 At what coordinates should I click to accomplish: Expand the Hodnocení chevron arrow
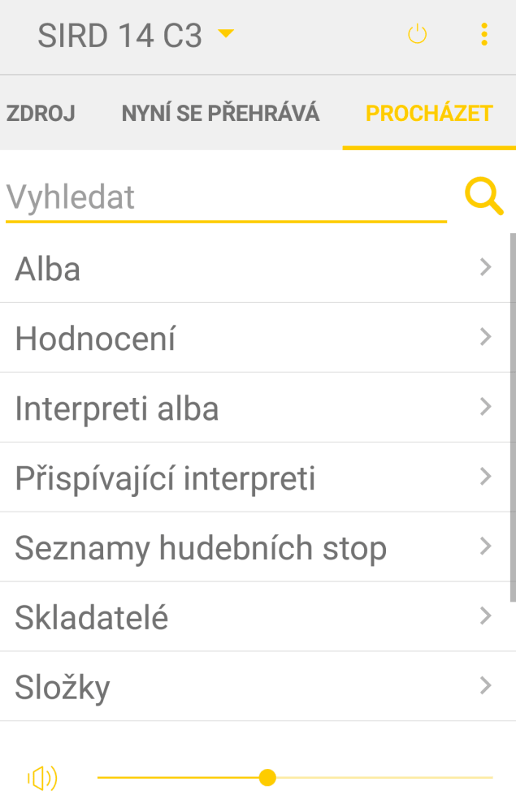(x=486, y=337)
